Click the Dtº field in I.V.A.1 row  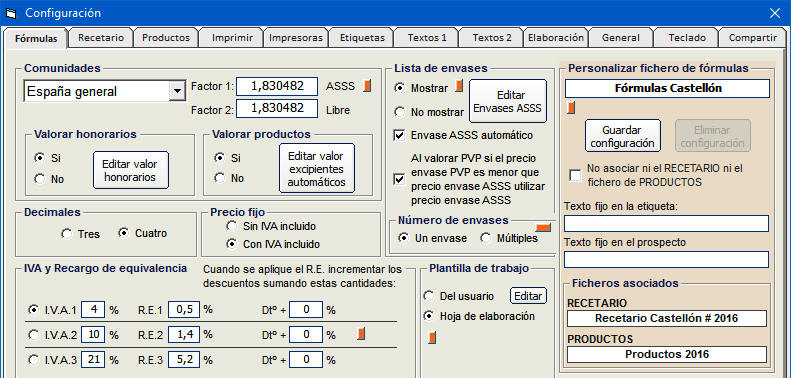306,310
